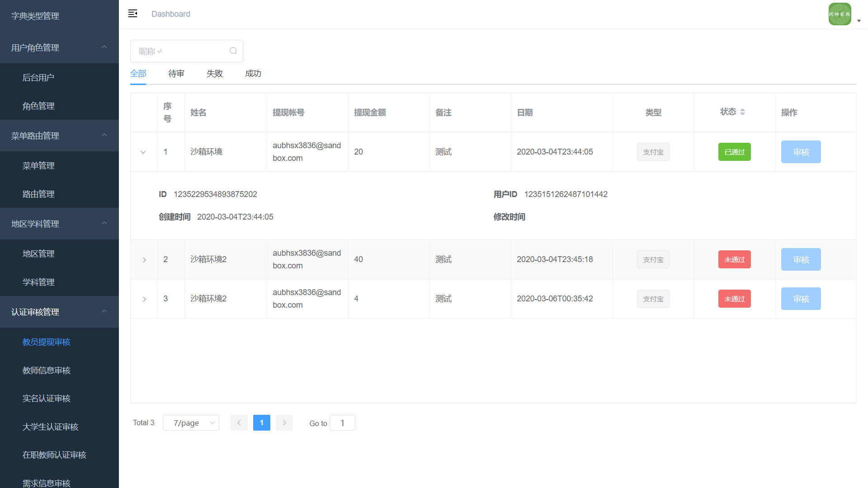Go to the previous page with the left arrow

(239, 422)
